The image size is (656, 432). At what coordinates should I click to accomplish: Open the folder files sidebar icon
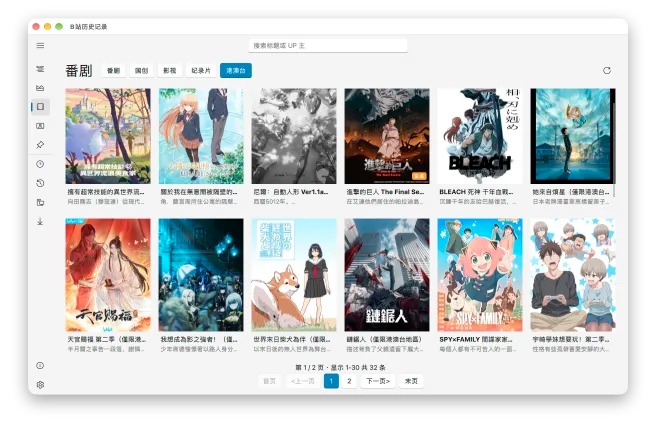click(x=40, y=202)
